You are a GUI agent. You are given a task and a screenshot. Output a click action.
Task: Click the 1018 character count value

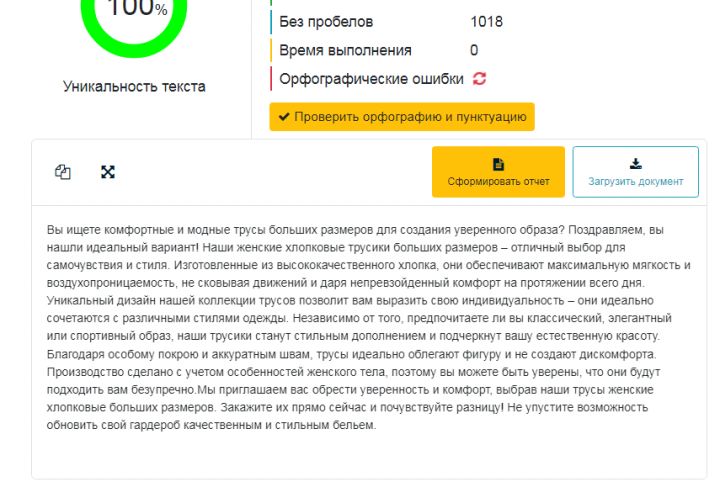coord(486,22)
